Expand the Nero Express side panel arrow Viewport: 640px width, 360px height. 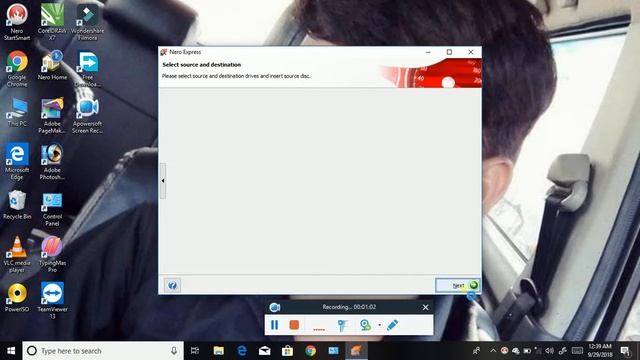[x=163, y=180]
